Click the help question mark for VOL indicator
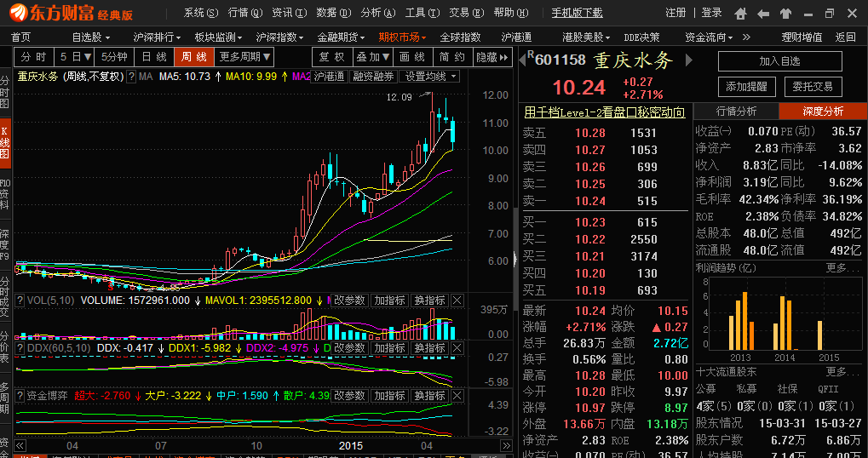Image resolution: width=868 pixels, height=458 pixels. 20,301
